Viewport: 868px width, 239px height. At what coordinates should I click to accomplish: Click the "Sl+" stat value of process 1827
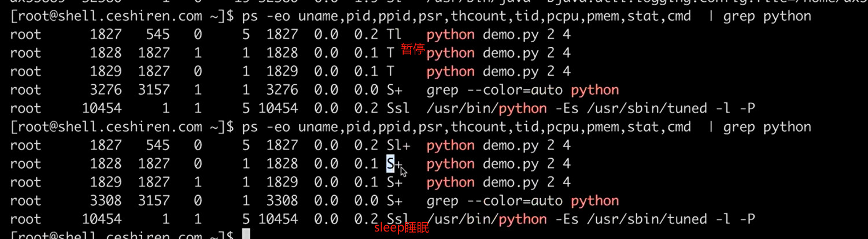point(398,145)
